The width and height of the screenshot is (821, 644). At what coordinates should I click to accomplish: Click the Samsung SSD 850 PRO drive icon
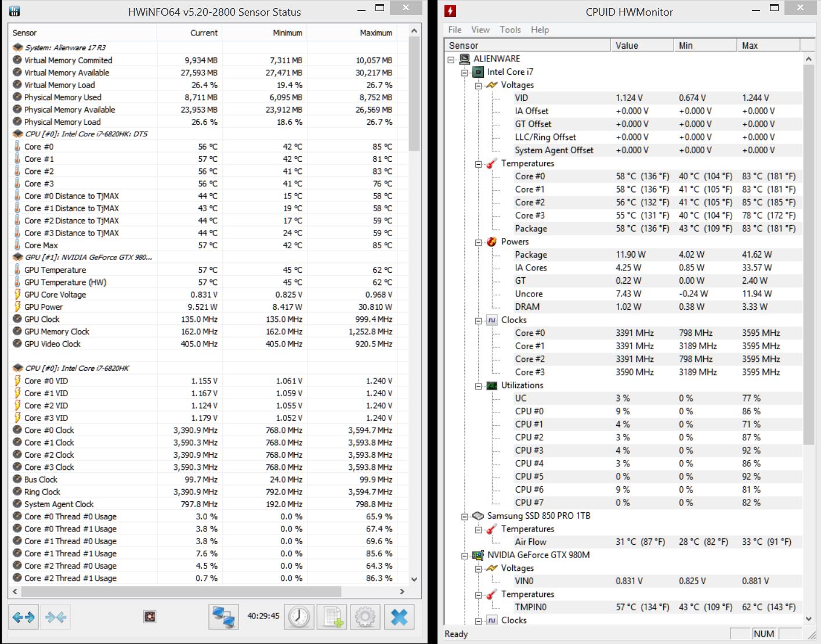pos(478,516)
